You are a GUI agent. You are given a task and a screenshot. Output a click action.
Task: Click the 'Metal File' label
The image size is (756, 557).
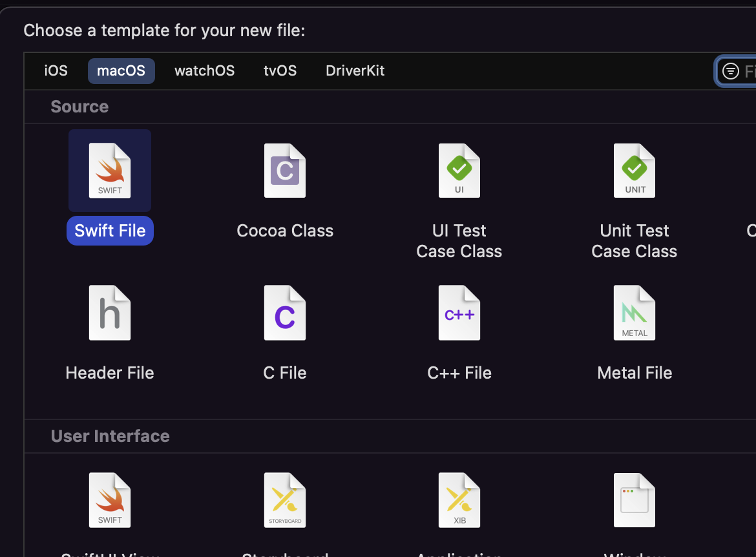[635, 373]
